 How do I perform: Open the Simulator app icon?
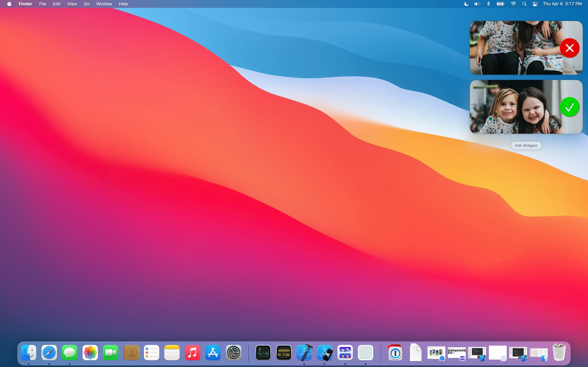[x=325, y=353]
